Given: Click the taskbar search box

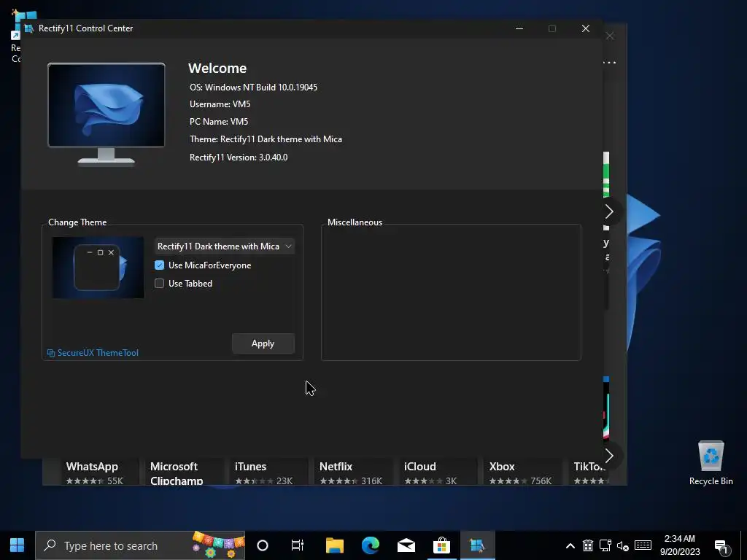Looking at the screenshot, I should click(x=140, y=545).
